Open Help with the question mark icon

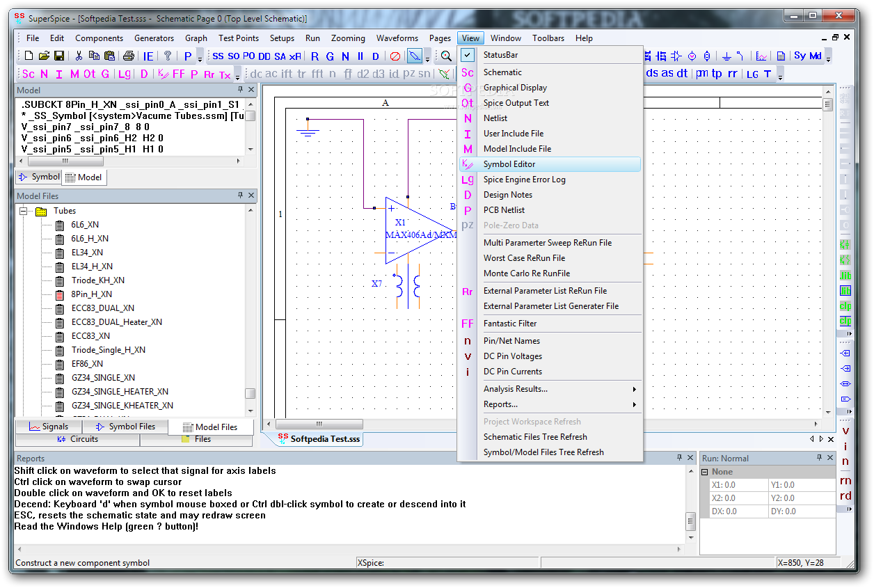[x=168, y=56]
